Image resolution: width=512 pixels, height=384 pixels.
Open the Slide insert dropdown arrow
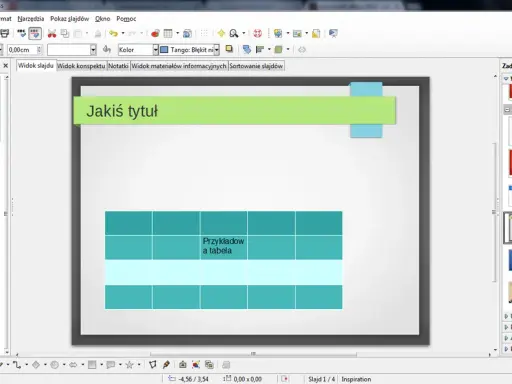288,33
